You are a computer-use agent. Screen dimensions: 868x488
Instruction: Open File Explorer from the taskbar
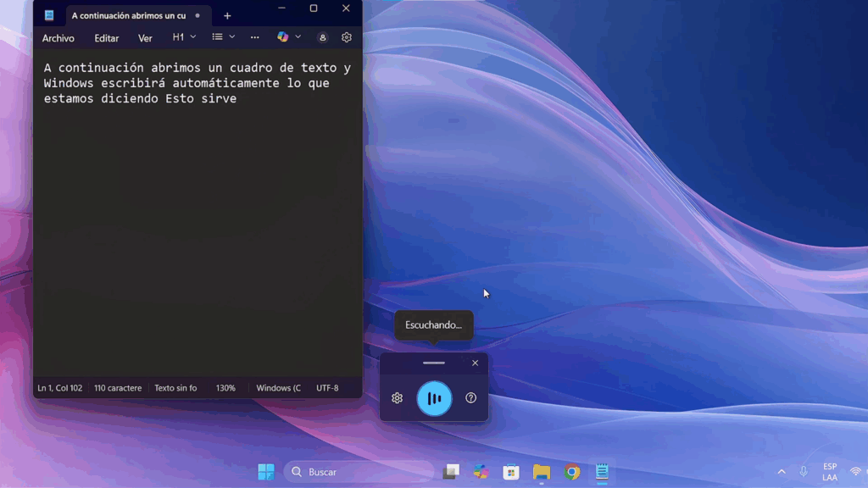tap(542, 471)
